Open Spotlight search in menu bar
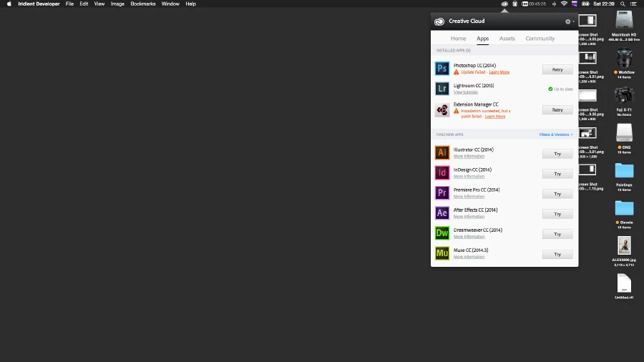 click(x=623, y=4)
